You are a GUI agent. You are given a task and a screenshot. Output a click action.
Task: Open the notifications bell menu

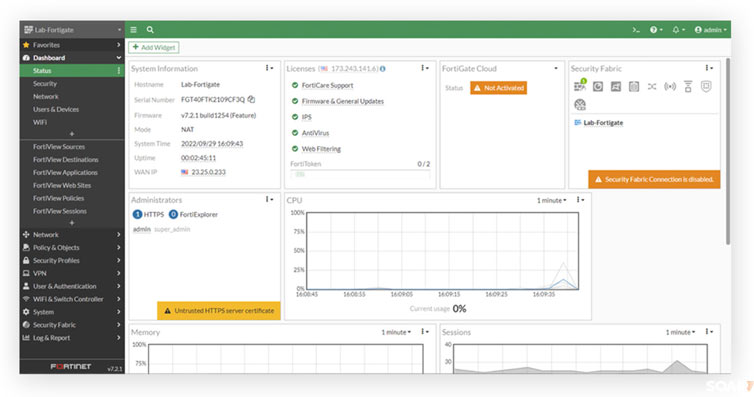coord(678,30)
